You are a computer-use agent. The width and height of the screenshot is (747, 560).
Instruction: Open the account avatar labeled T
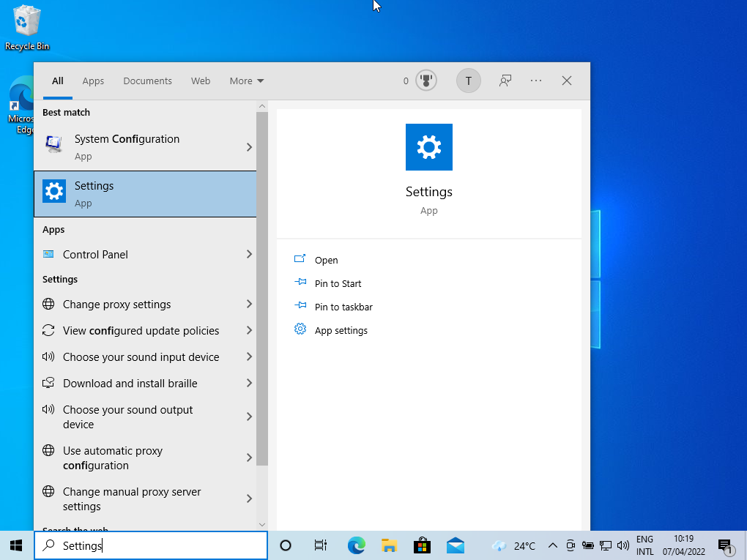pyautogui.click(x=468, y=81)
